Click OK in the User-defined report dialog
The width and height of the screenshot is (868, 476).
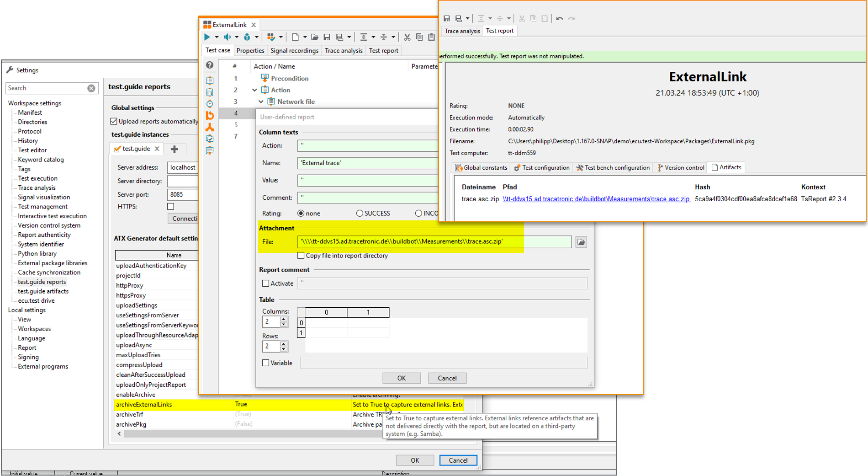coord(401,378)
